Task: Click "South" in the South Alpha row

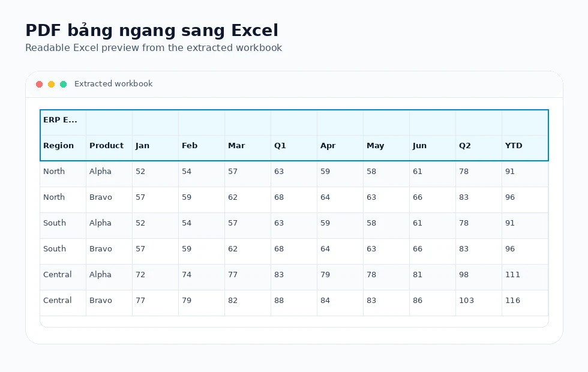Action: click(x=55, y=223)
